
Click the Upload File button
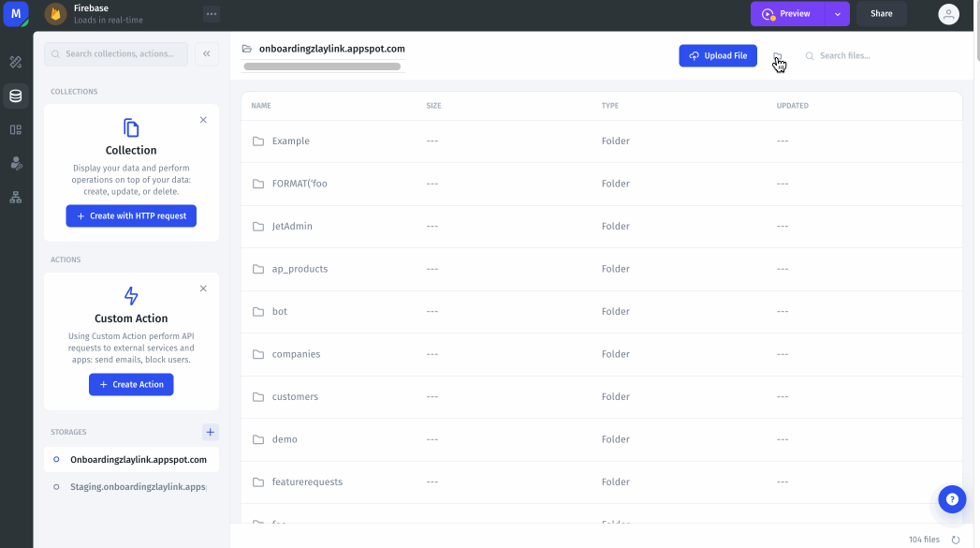tap(717, 55)
